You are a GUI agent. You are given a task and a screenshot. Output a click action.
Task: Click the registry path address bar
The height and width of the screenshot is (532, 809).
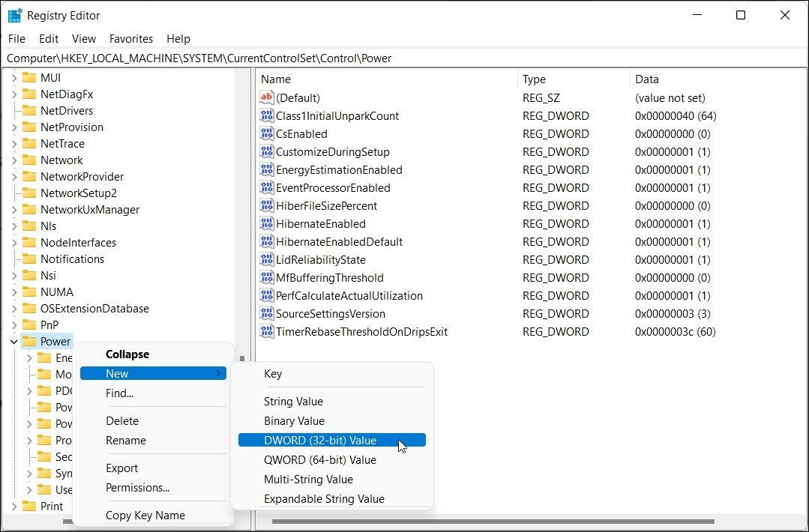click(405, 58)
